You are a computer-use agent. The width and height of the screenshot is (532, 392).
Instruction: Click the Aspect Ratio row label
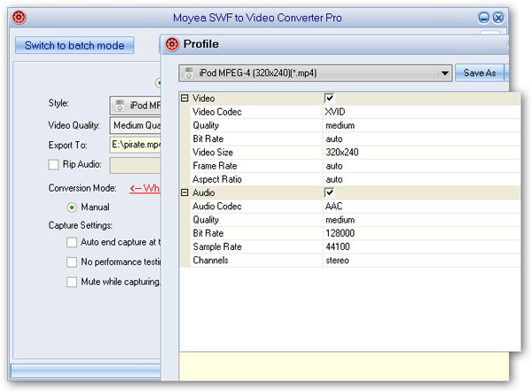click(x=217, y=179)
